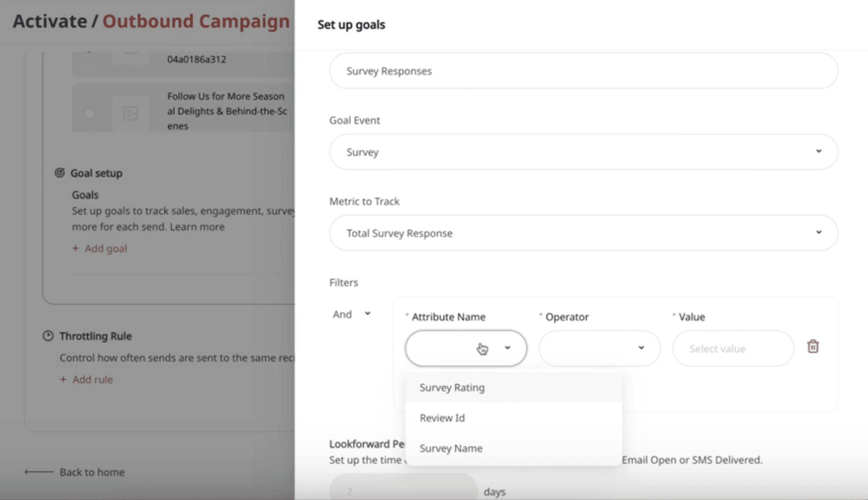Choose Survey Rating from the list
The width and height of the screenshot is (868, 500).
tap(452, 387)
